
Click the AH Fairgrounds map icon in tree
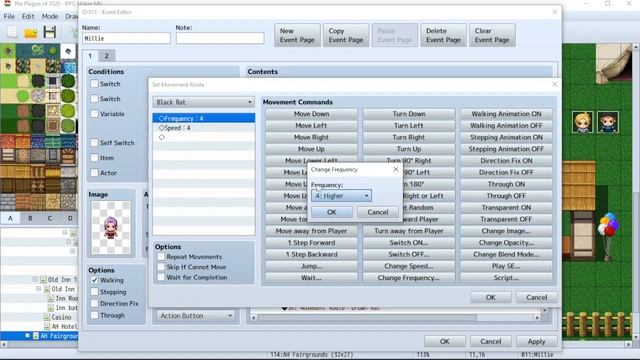(x=36, y=336)
